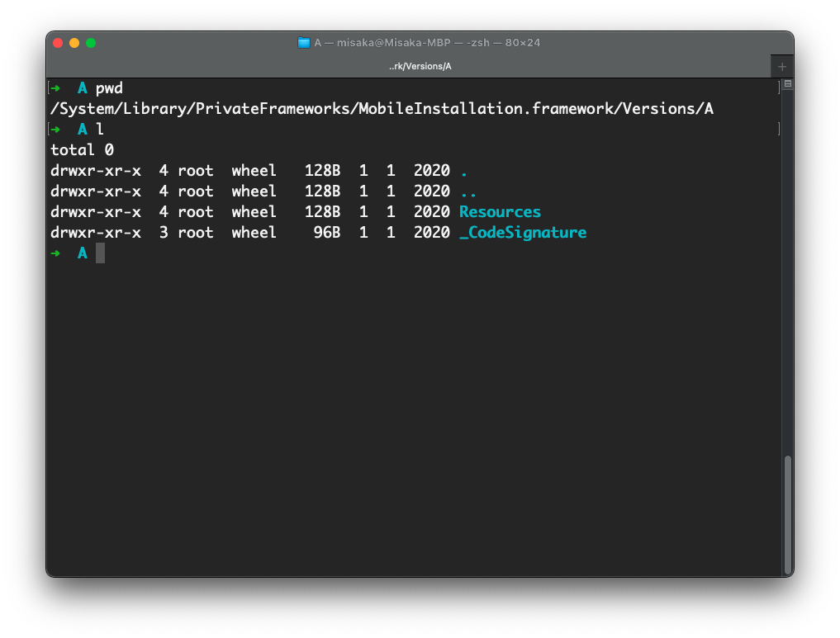Viewport: 840px width, 638px height.
Task: Close the terminal window with red button
Action: click(59, 43)
